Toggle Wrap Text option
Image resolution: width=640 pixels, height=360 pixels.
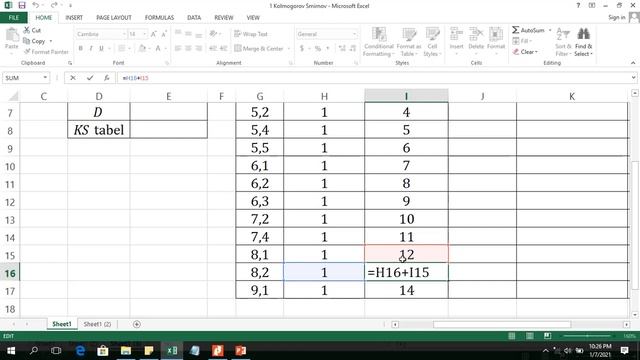click(x=251, y=34)
